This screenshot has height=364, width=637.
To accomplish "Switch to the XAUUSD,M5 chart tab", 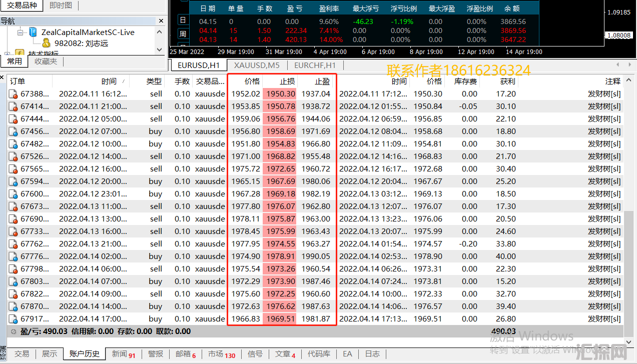I will tap(256, 65).
